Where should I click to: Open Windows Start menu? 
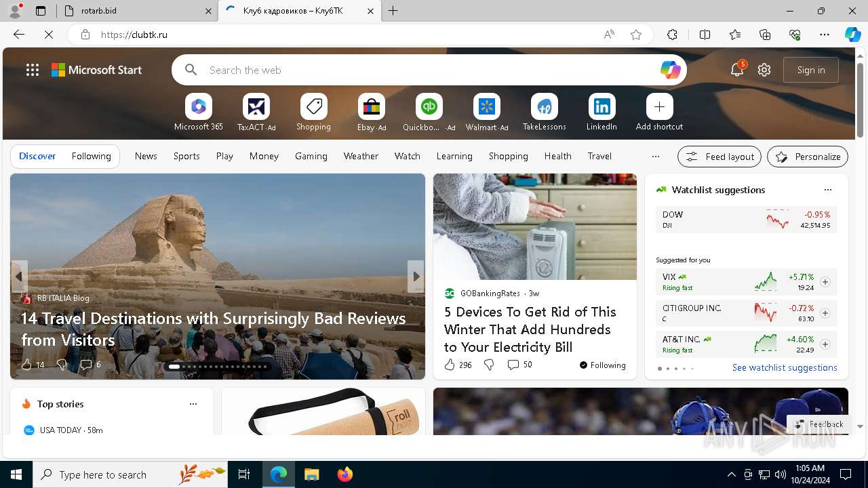click(16, 474)
